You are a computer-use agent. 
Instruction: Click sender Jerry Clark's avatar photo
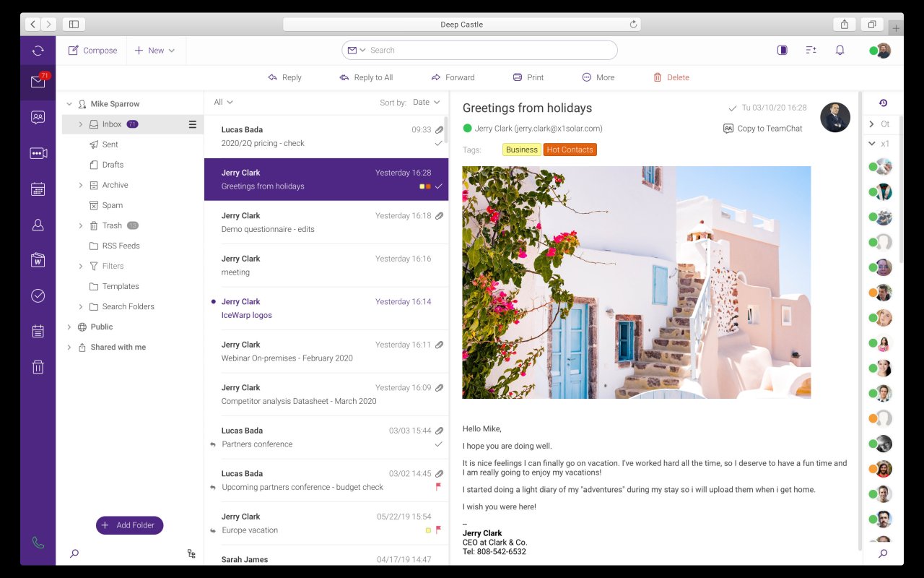click(835, 117)
